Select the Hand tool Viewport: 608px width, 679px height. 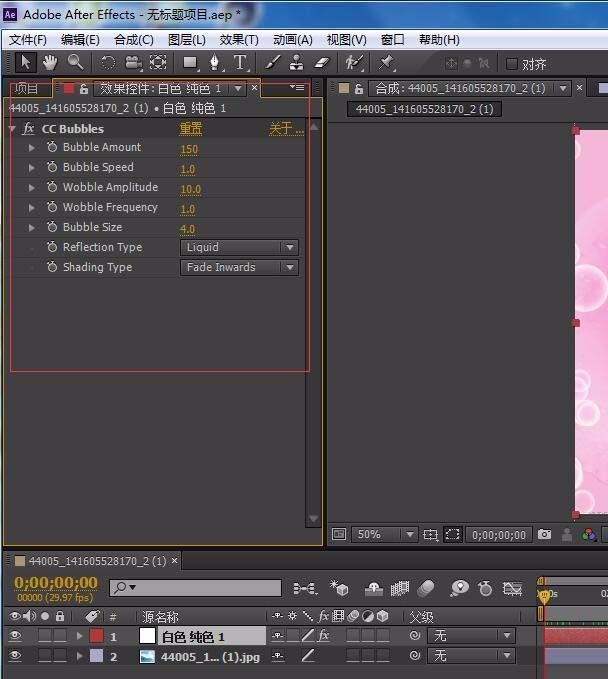[x=50, y=63]
